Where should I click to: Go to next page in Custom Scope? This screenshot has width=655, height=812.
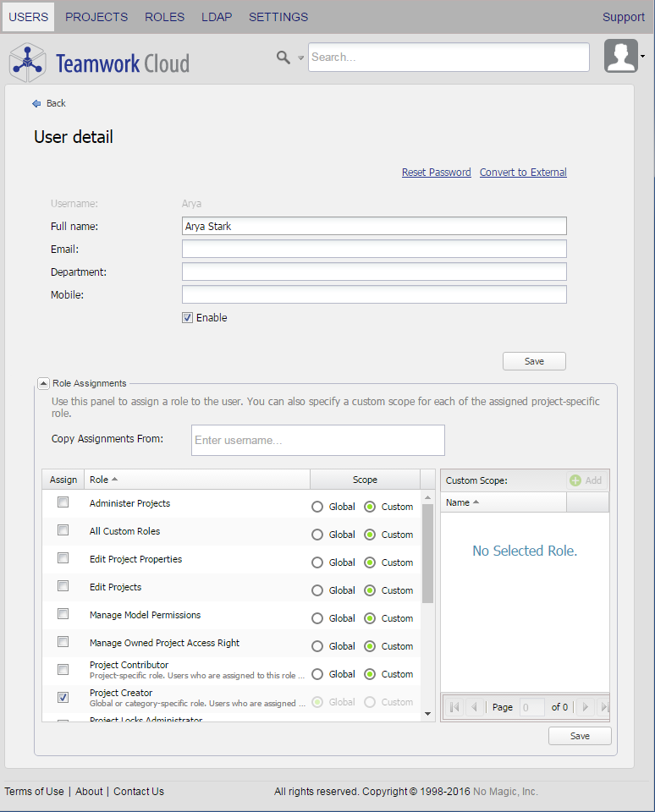(585, 707)
